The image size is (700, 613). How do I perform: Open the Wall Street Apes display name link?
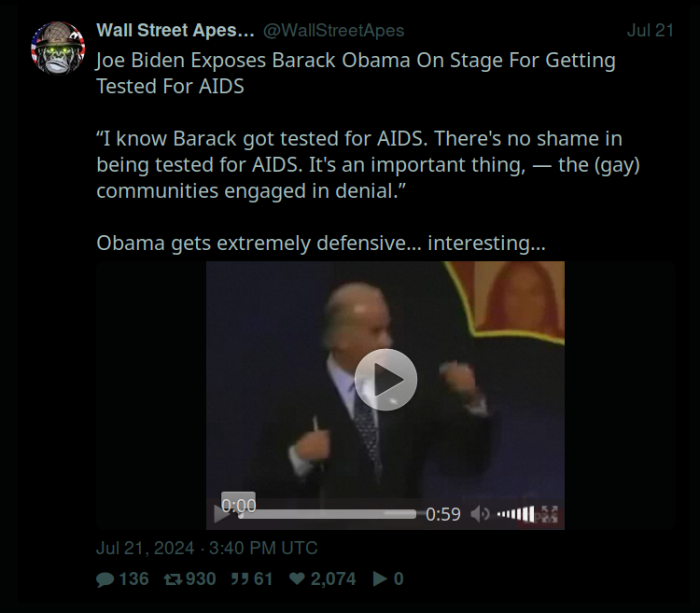click(x=175, y=31)
